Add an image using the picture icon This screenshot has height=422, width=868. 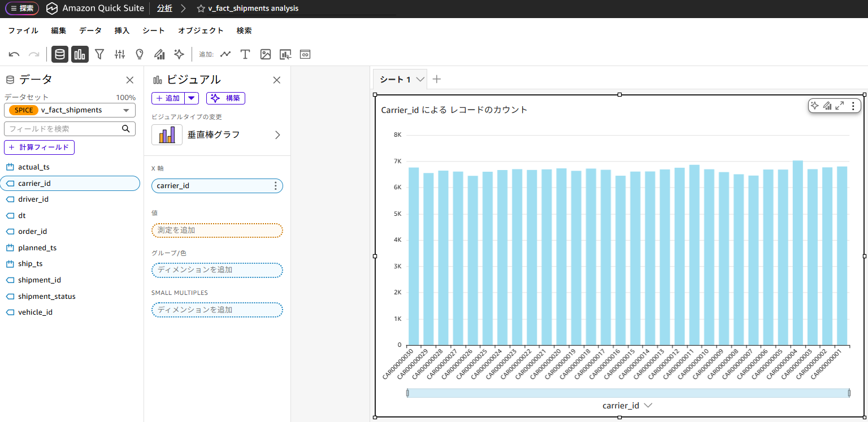pos(265,54)
